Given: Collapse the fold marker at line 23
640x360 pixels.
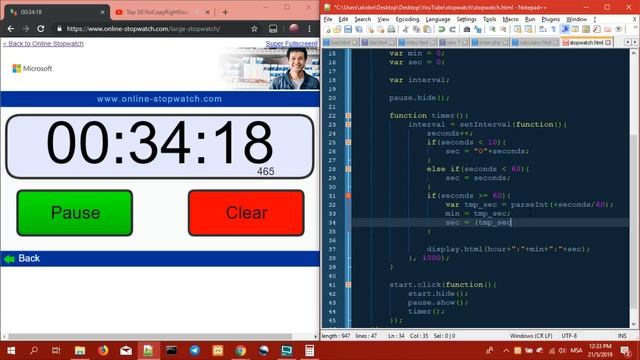Looking at the screenshot, I should pos(348,124).
